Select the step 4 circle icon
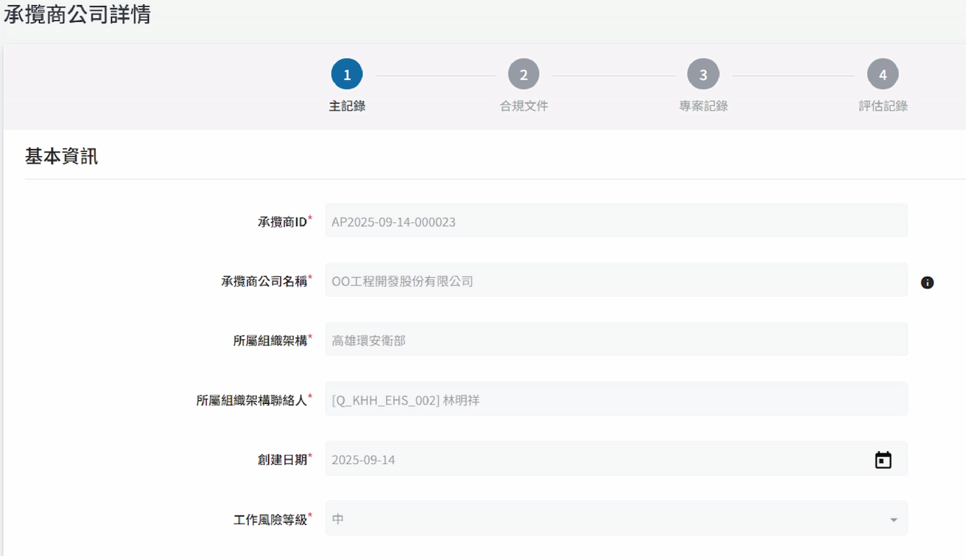Image resolution: width=966 pixels, height=560 pixels. pyautogui.click(x=883, y=74)
